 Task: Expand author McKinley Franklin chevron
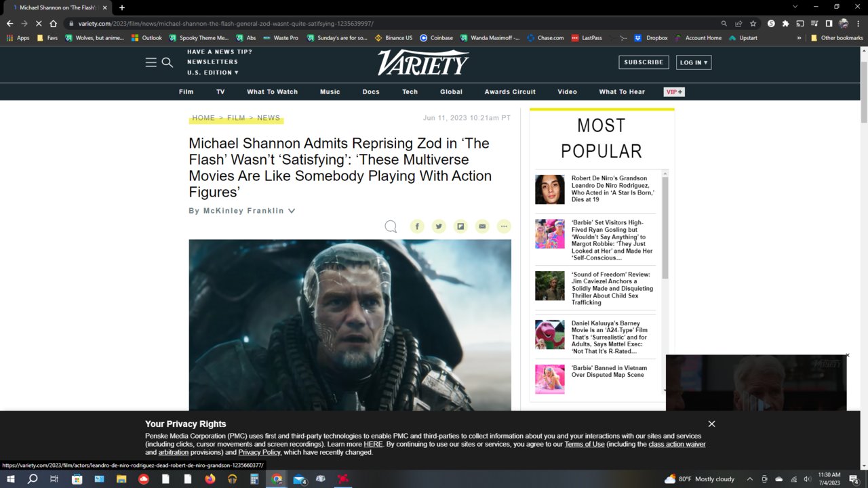coord(292,211)
